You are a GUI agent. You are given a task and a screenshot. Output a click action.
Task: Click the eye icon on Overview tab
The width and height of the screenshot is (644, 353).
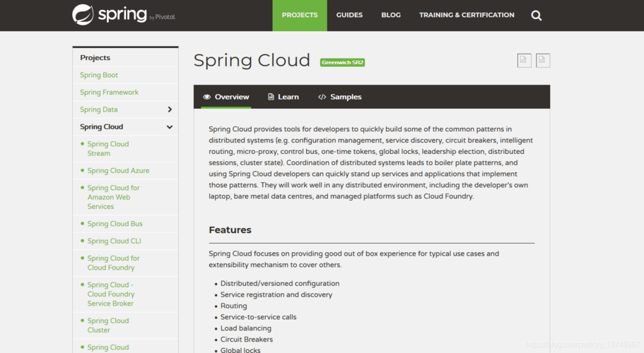[x=206, y=97]
